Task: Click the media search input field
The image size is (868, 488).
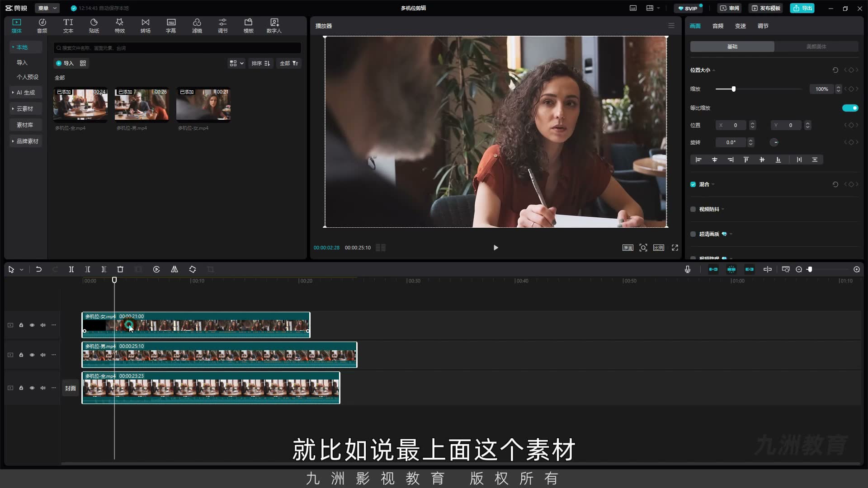Action: pos(177,48)
